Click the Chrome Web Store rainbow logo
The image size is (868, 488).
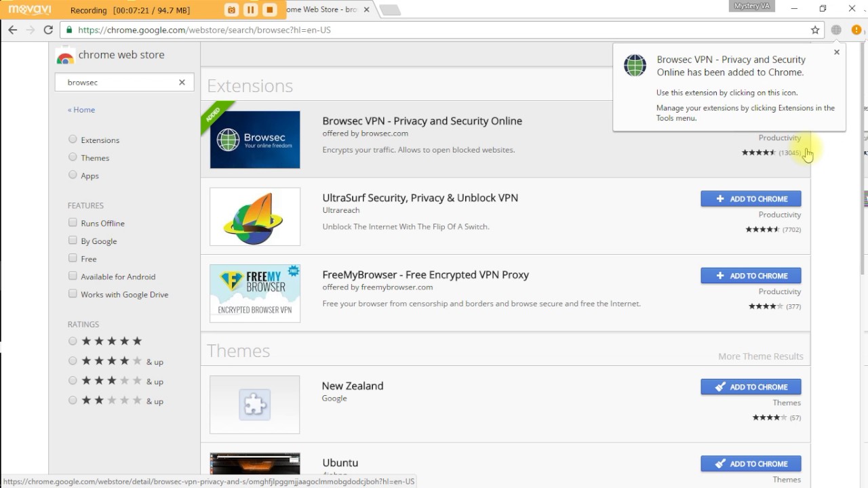pyautogui.click(x=65, y=57)
